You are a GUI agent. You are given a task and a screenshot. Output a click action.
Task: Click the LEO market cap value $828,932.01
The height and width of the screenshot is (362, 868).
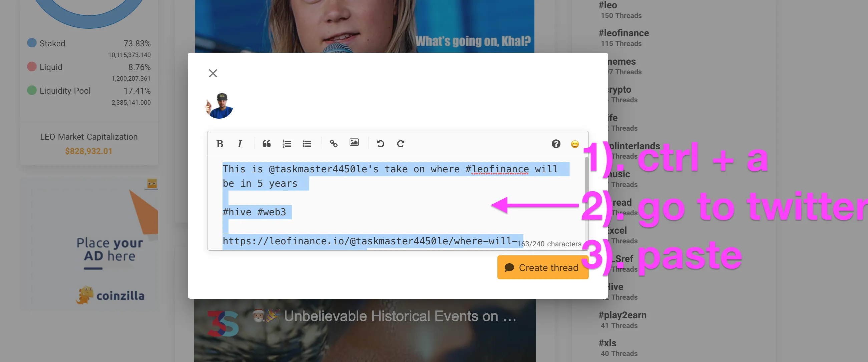coord(89,151)
